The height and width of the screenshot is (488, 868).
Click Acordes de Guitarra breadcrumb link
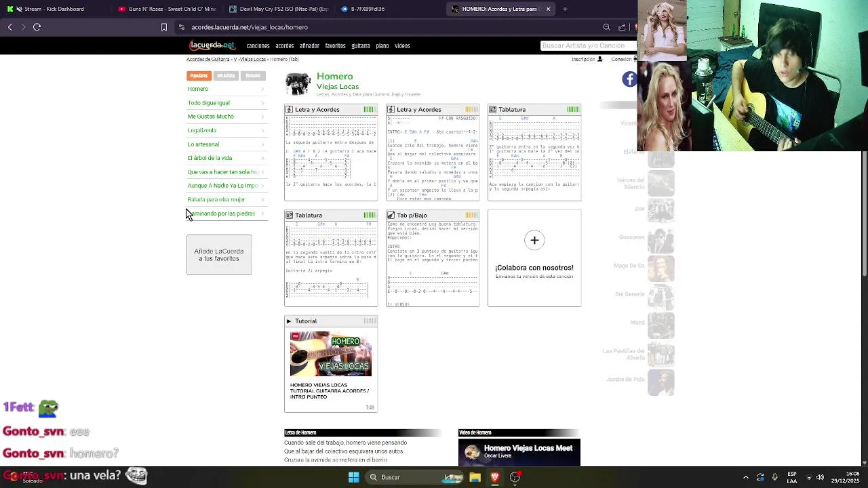(x=208, y=59)
